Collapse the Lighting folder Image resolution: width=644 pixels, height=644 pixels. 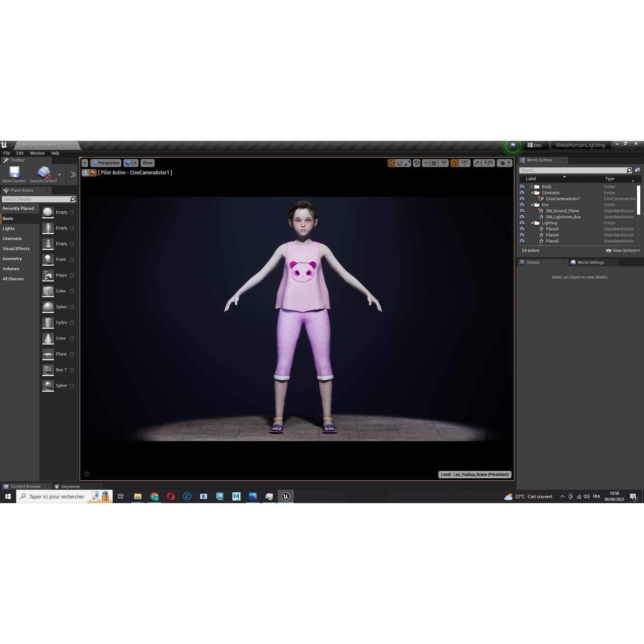[533, 223]
